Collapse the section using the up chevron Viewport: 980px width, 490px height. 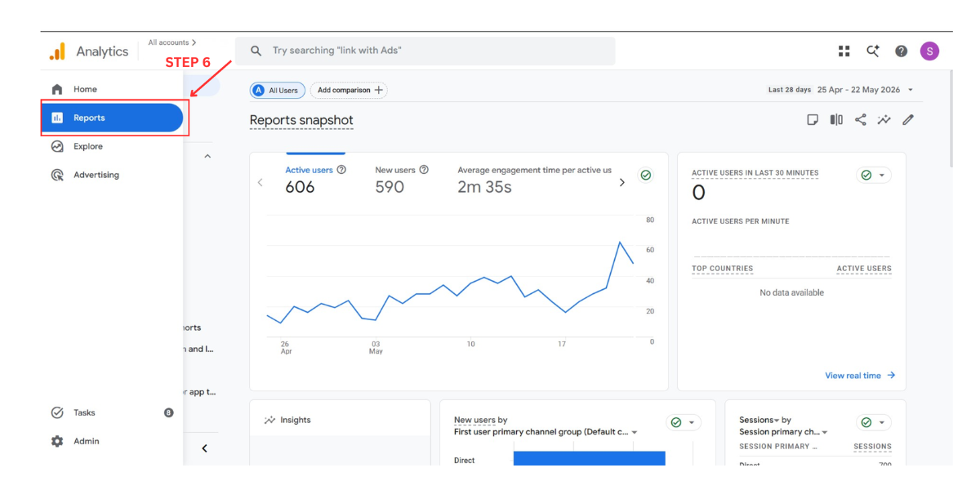(207, 156)
